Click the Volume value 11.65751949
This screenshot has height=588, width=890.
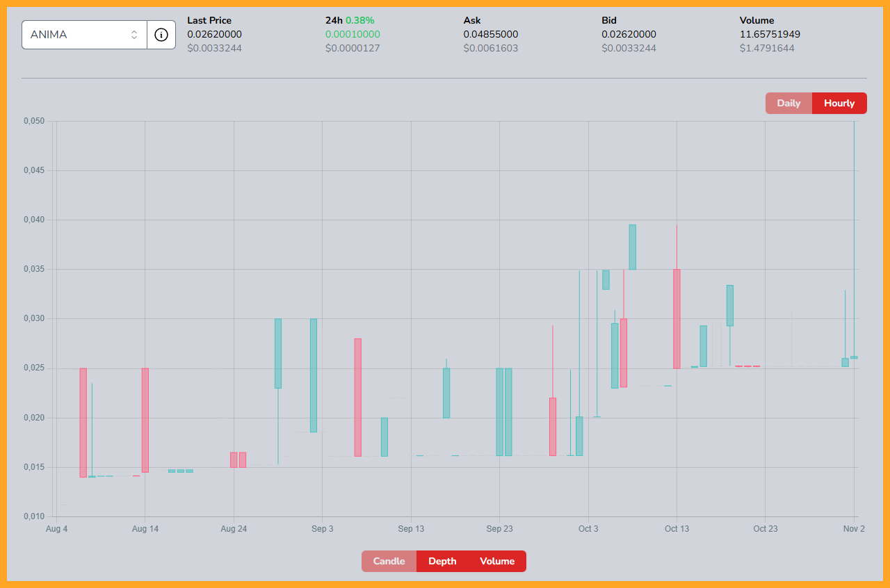[771, 34]
